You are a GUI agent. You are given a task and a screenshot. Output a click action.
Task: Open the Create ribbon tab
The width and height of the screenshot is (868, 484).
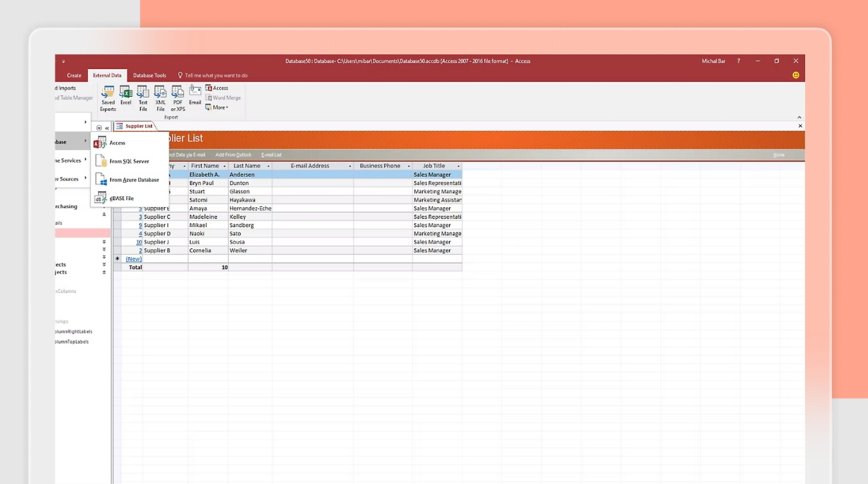(x=74, y=75)
